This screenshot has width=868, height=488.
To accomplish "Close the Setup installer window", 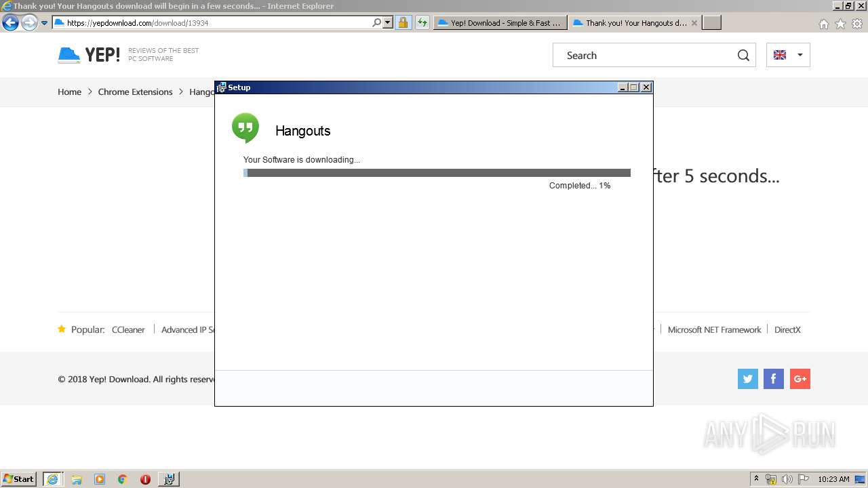I will coord(646,87).
